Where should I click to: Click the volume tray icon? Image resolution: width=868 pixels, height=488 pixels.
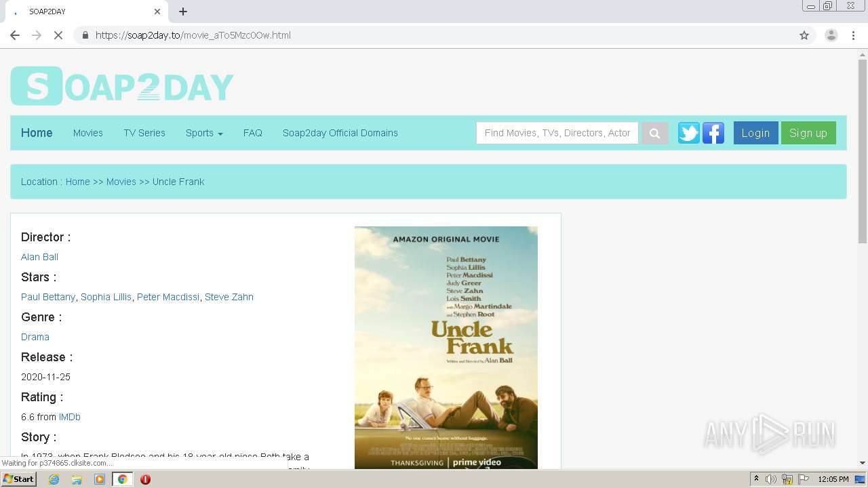771,479
